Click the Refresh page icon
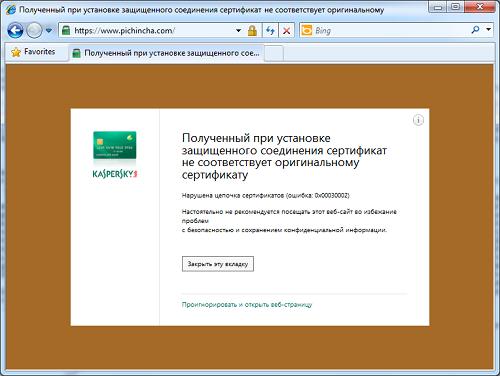Screen dimensions: 500x376 (270, 31)
